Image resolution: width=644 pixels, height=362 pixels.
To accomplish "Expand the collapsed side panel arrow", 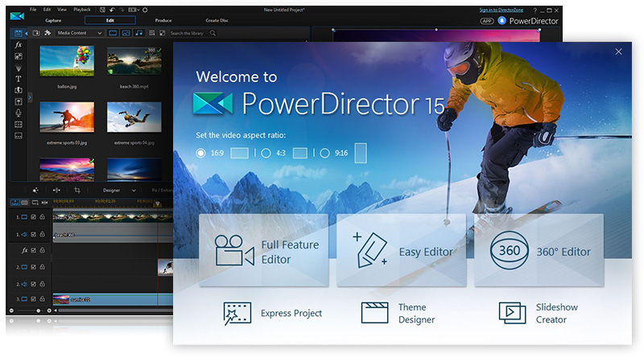I will (x=30, y=97).
